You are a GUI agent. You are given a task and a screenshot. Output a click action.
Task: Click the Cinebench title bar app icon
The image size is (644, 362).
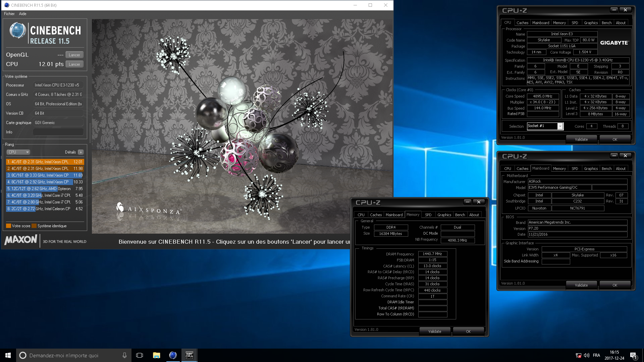point(6,5)
